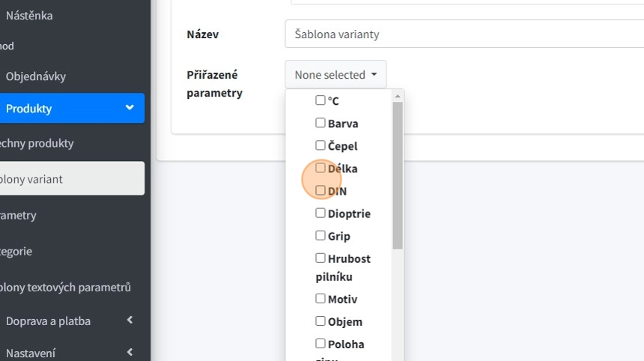Select the Délka checkbox
This screenshot has height=361, width=644.
pyautogui.click(x=321, y=168)
